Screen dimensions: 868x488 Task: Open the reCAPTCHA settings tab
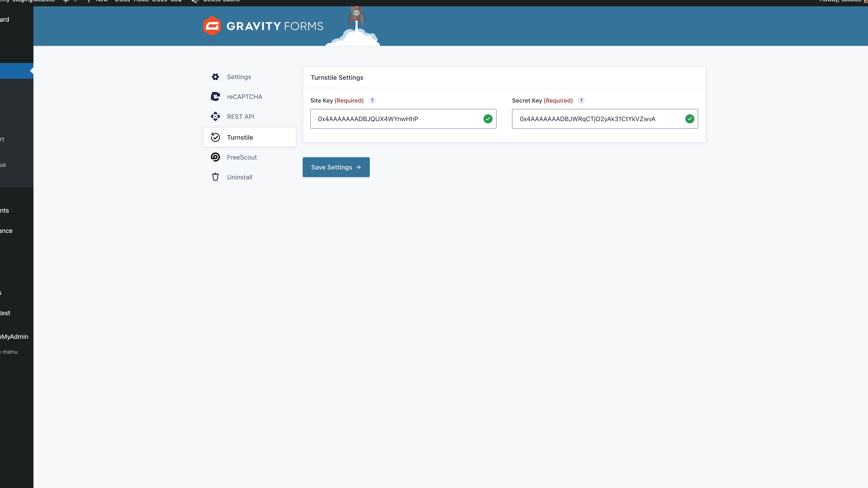click(x=250, y=97)
